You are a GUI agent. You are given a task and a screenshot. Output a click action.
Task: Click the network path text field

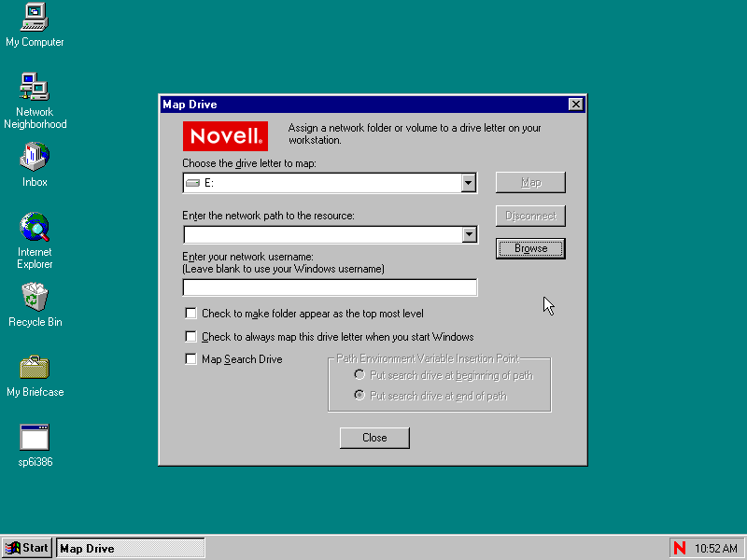point(322,234)
